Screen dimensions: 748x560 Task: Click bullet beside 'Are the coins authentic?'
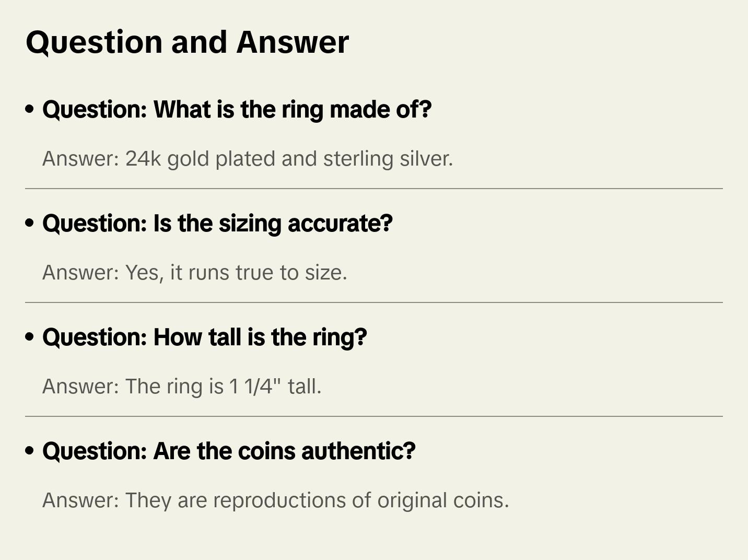pyautogui.click(x=30, y=451)
